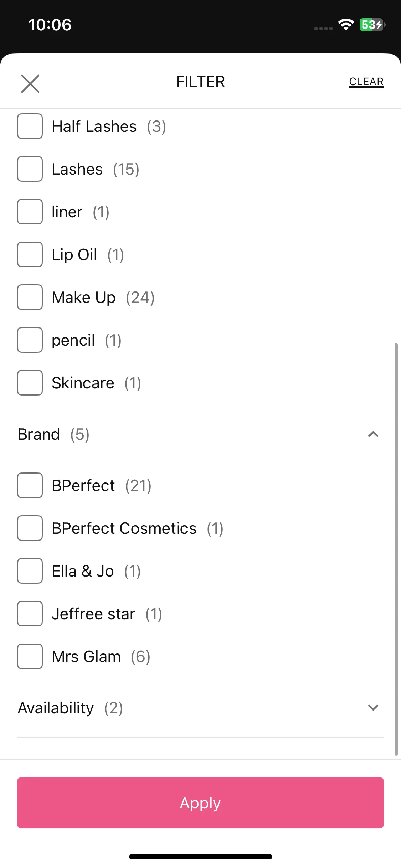The height and width of the screenshot is (868, 401).
Task: Tick the Lashes (15) checkbox
Action: [x=30, y=169]
